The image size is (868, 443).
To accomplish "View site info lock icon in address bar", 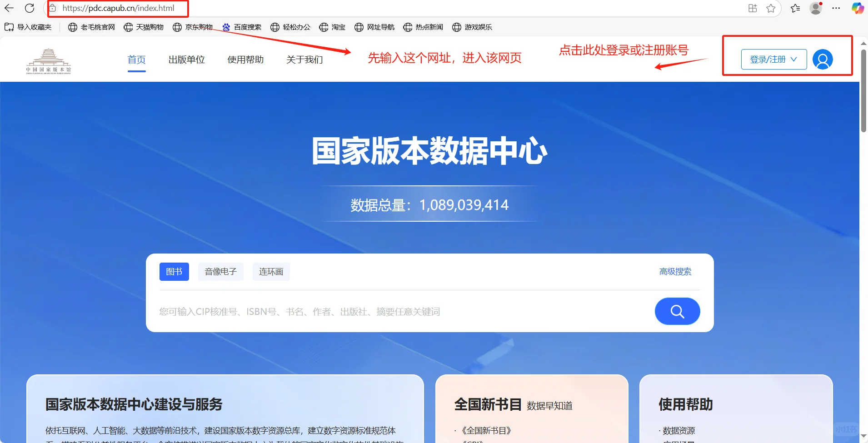I will [53, 8].
